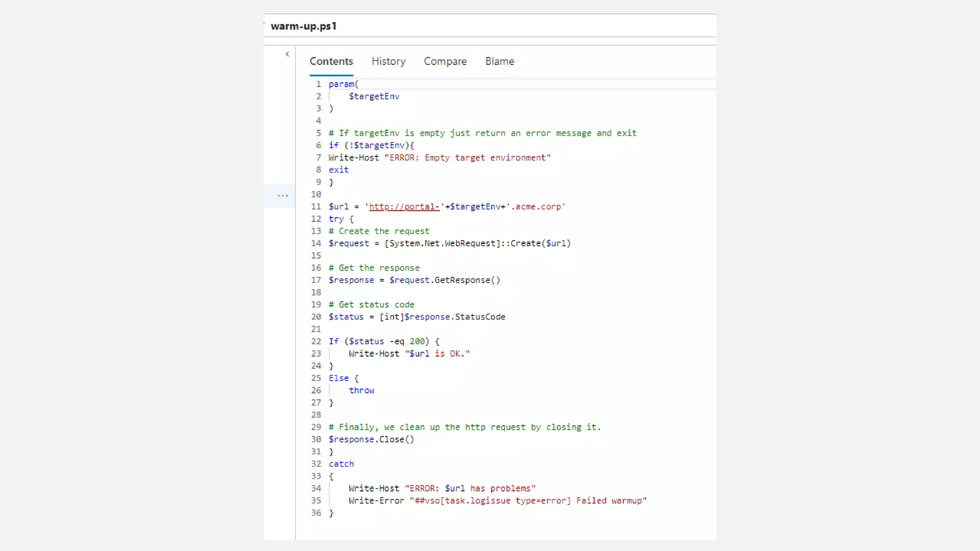This screenshot has width=980, height=551.
Task: Click line number 22 in the gutter
Action: click(316, 342)
